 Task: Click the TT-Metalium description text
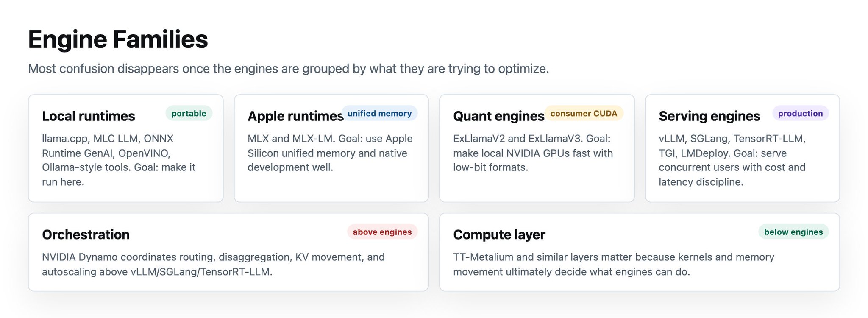coord(613,264)
